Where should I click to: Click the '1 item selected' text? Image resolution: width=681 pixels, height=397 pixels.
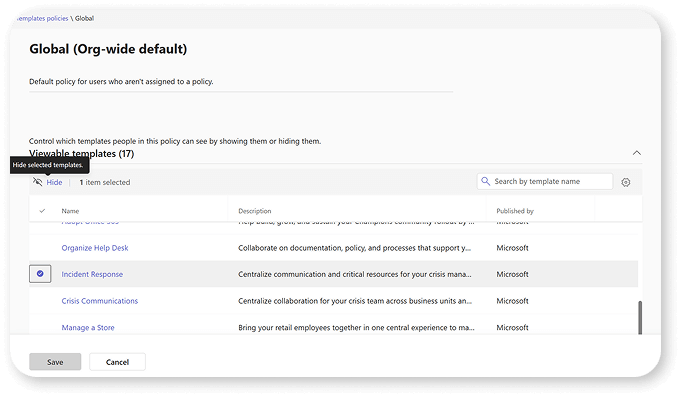(x=105, y=182)
